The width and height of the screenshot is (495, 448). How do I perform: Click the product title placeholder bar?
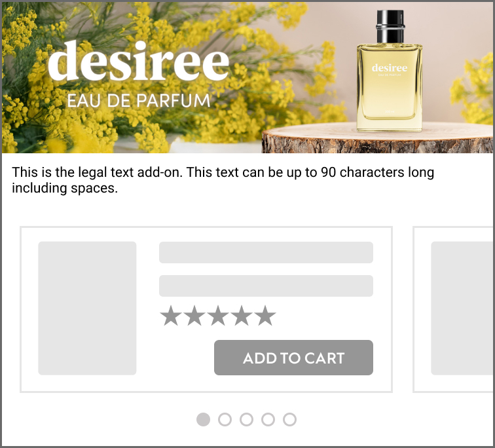click(x=266, y=252)
